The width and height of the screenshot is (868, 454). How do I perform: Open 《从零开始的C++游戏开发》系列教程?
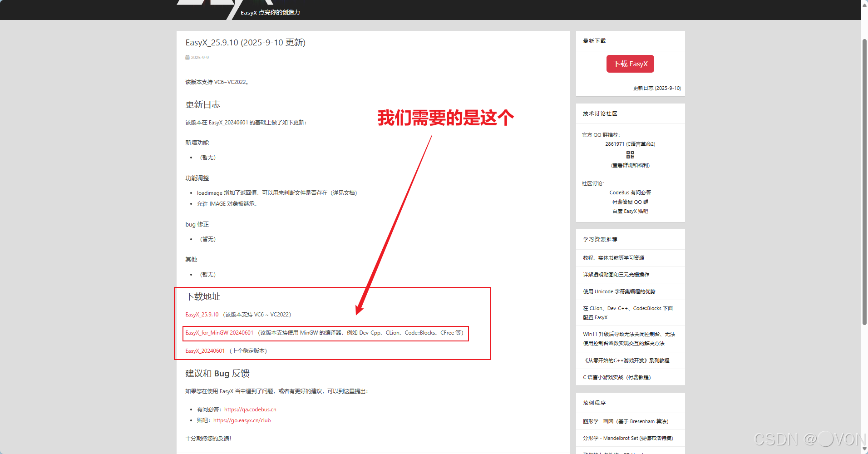[x=626, y=360]
